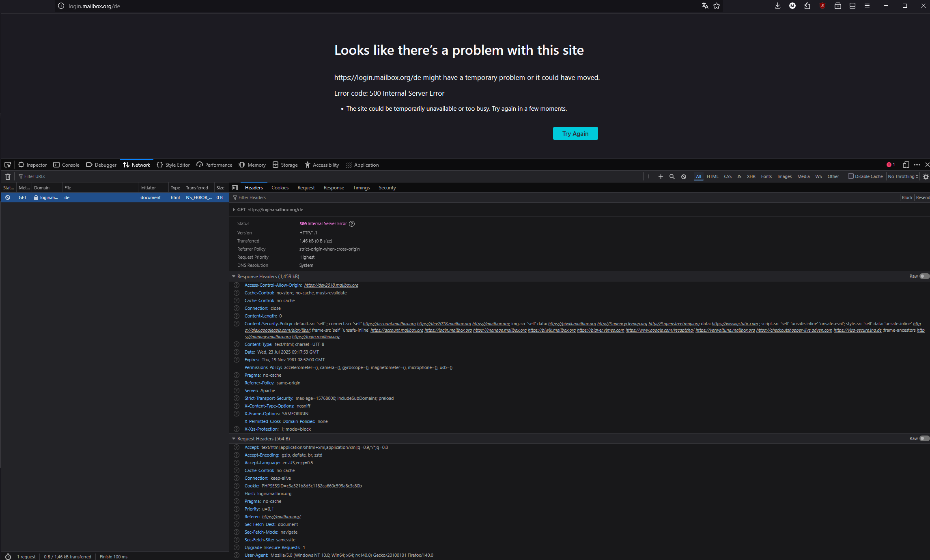Toggle Raw view for Request Headers
930x560 pixels.
[x=924, y=438]
